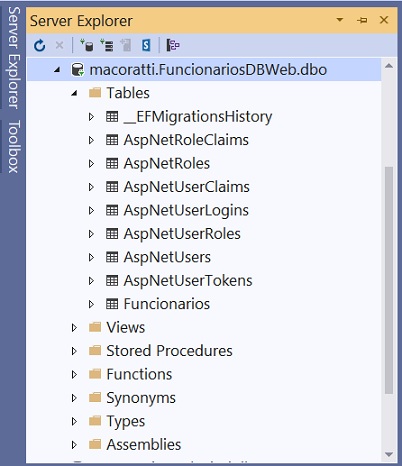402x466 pixels.
Task: Click the greyed-out server toolbar icon next to Connect to Server
Action: (126, 45)
